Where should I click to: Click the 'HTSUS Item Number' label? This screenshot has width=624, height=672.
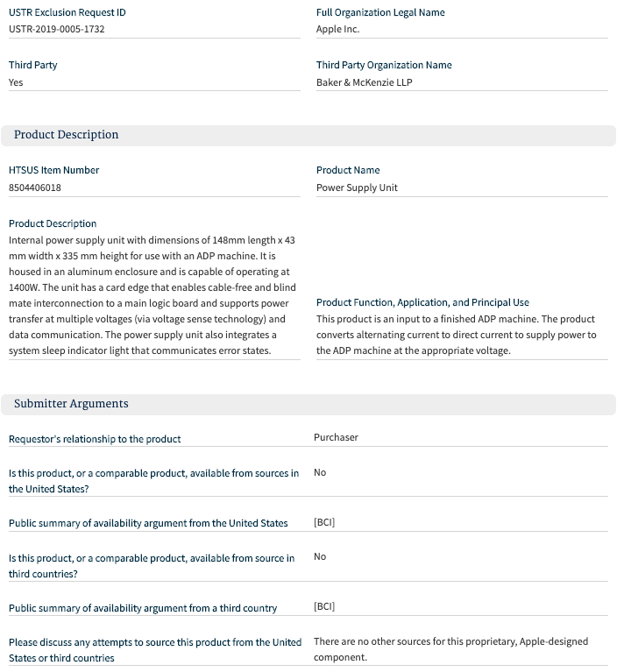[53, 170]
